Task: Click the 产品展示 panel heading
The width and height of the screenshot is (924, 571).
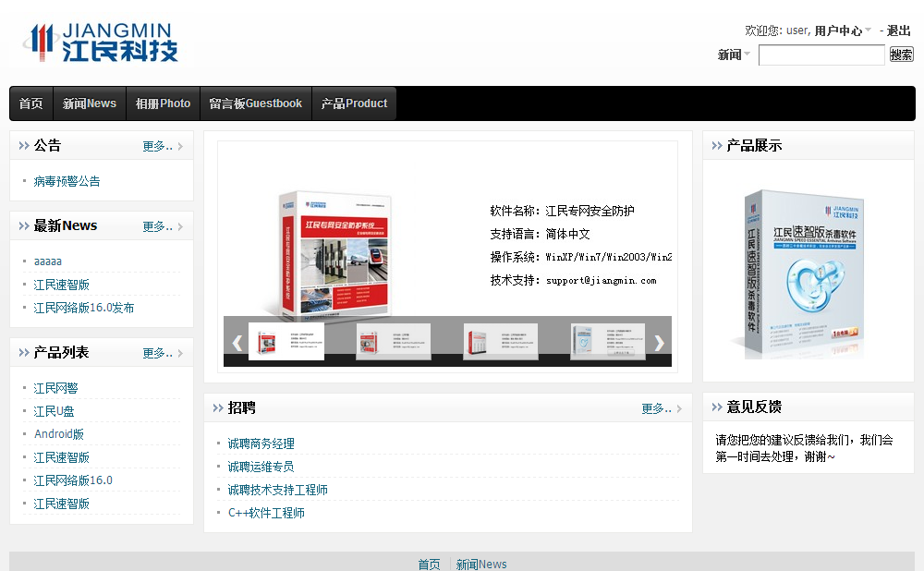Action: tap(754, 146)
